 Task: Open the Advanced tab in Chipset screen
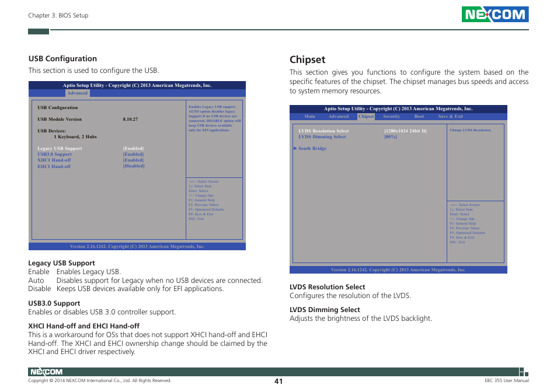coord(338,116)
